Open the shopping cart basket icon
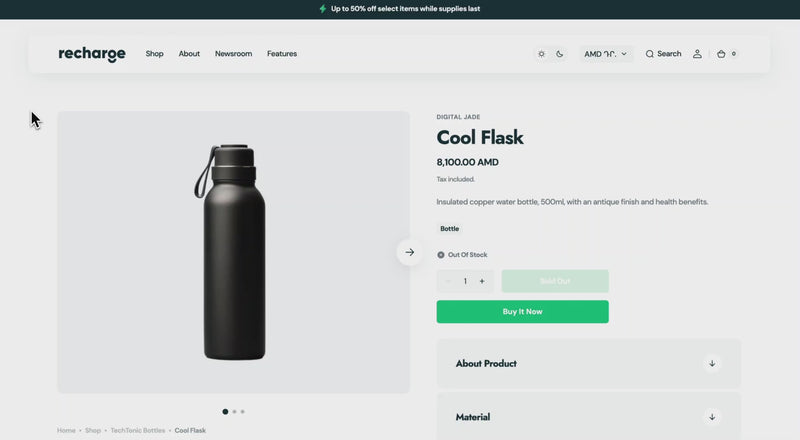This screenshot has width=800, height=440. [x=721, y=54]
